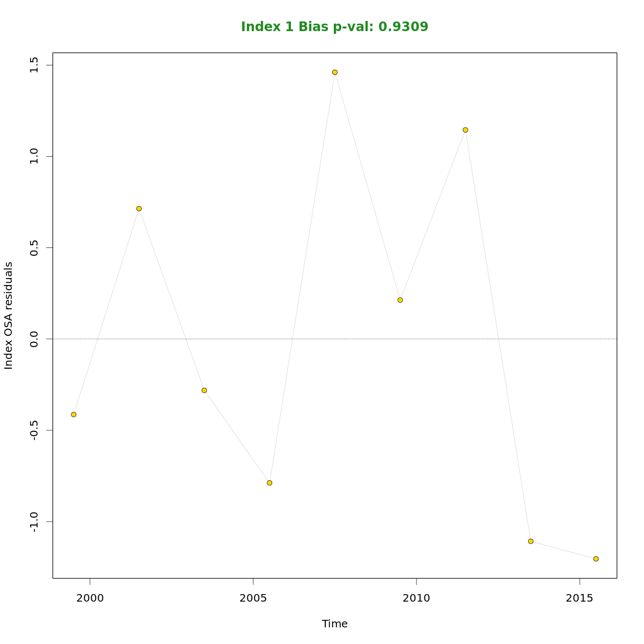Select the data point near 0.7 after 2000

coord(139,208)
